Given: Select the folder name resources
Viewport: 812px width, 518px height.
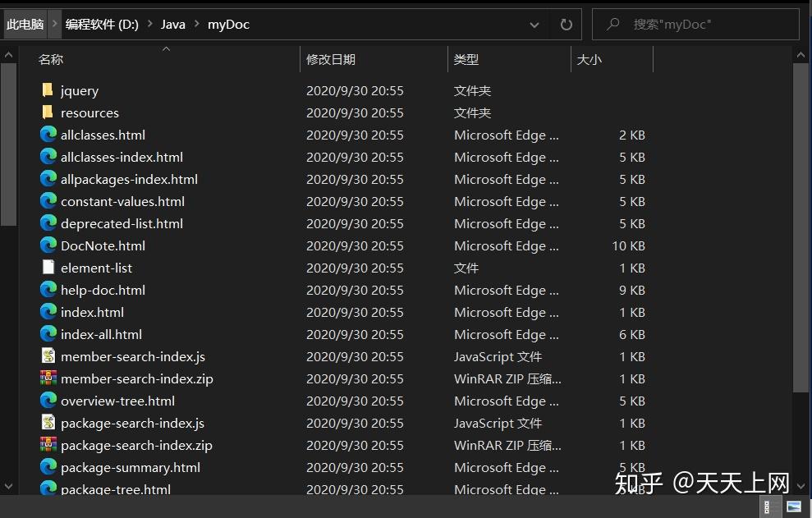Looking at the screenshot, I should coord(89,113).
